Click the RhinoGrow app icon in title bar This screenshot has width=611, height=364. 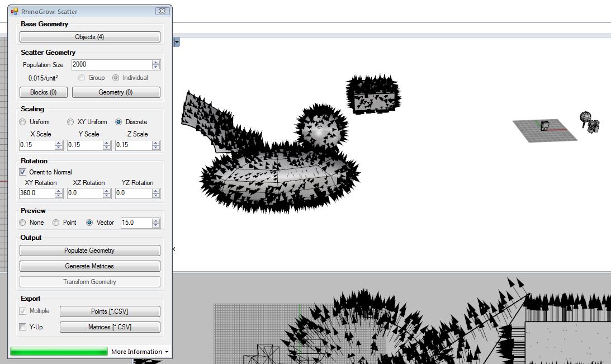15,11
